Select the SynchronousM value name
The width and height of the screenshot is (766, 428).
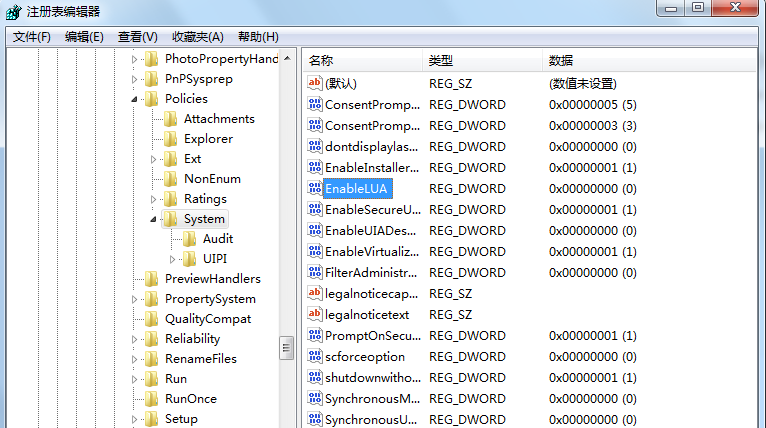click(x=372, y=399)
